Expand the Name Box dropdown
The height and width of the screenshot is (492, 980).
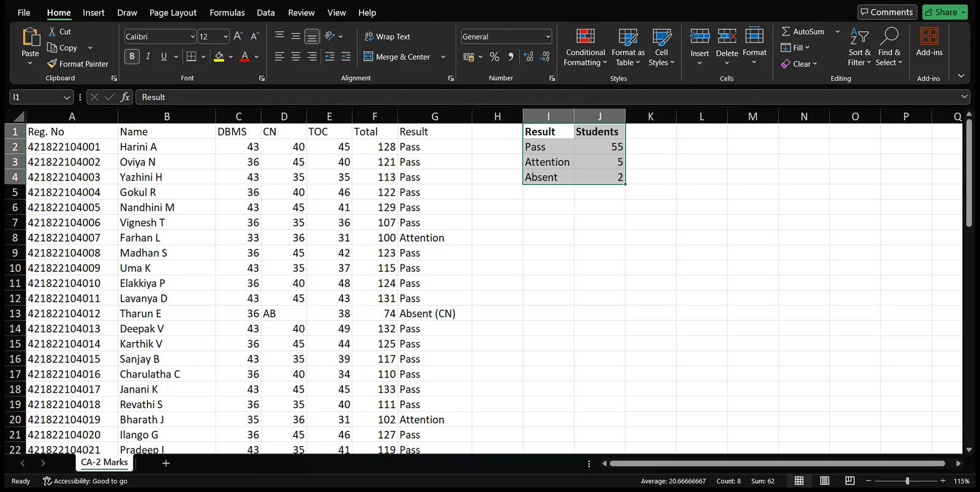click(67, 97)
